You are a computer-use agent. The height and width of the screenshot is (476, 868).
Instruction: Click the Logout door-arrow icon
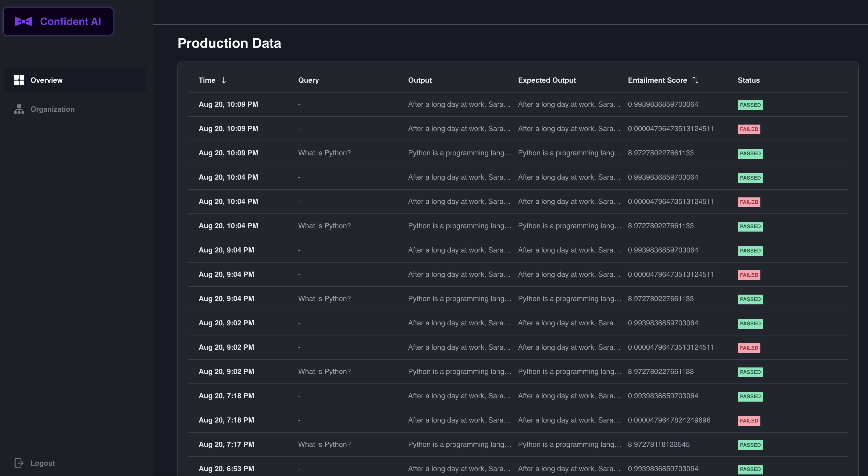[19, 463]
